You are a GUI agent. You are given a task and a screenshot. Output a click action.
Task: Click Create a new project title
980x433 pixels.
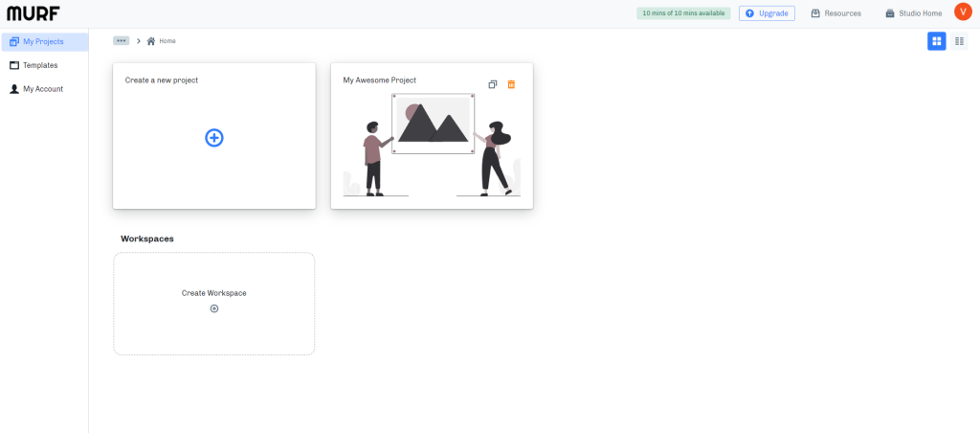point(161,80)
